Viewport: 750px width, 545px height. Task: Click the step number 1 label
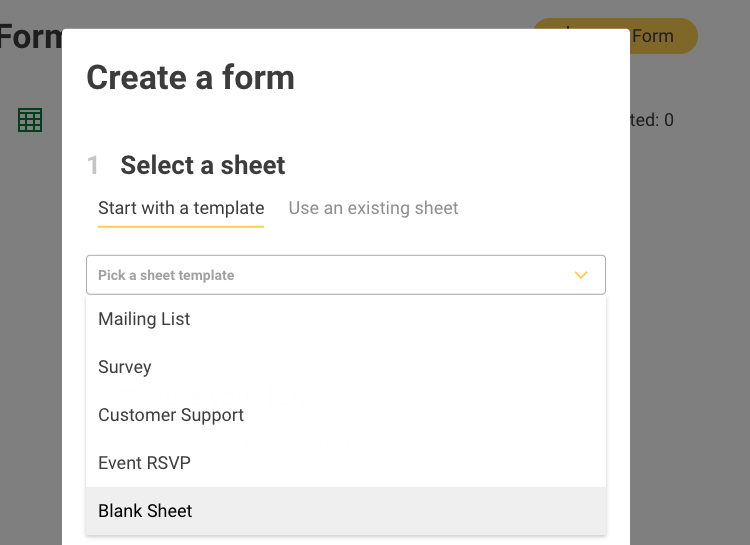point(93,166)
